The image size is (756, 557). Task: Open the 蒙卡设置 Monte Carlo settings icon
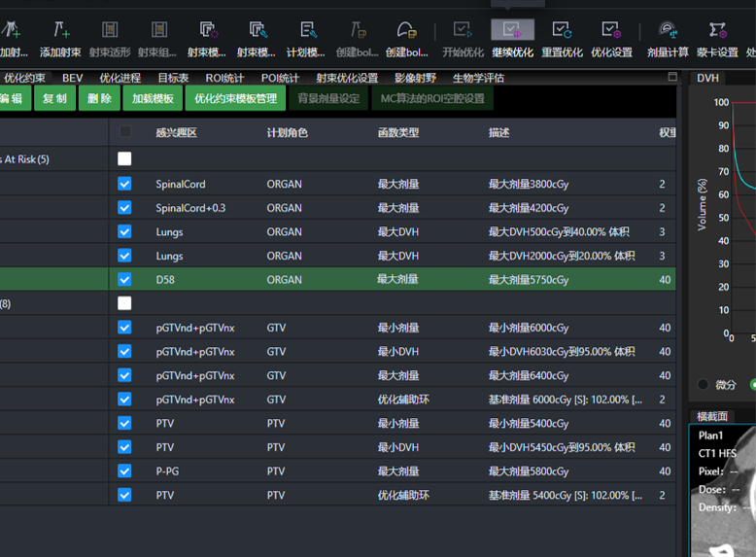717,30
